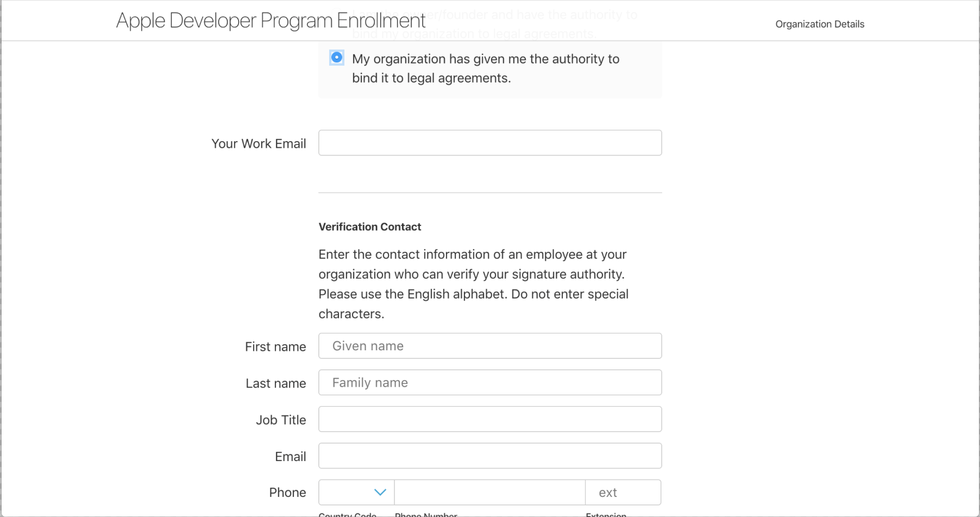Click the Verification Contact section heading
The width and height of the screenshot is (980, 517).
coord(370,226)
